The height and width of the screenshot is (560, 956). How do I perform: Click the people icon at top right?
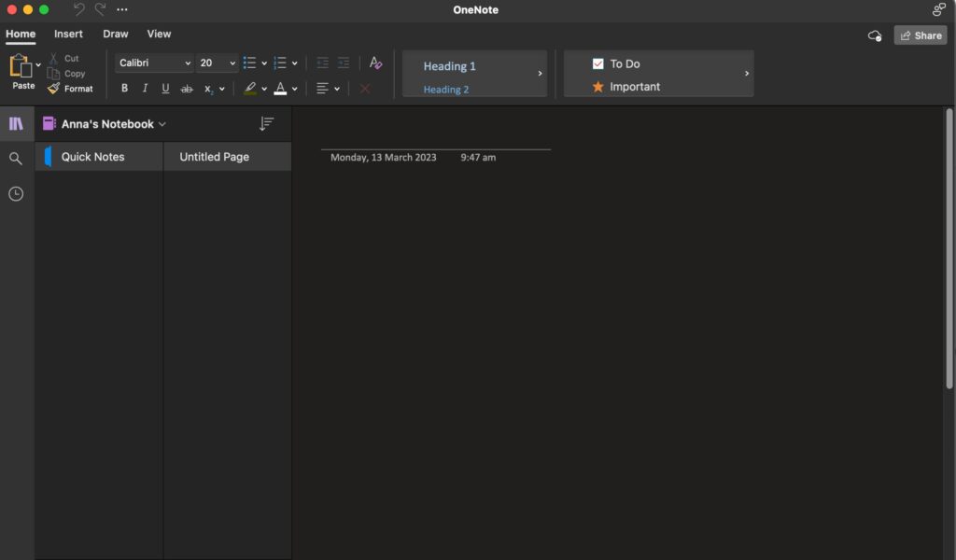pos(939,9)
